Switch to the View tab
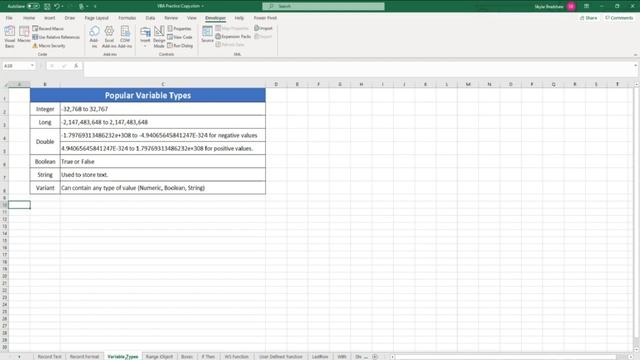The width and height of the screenshot is (640, 360). click(x=191, y=18)
